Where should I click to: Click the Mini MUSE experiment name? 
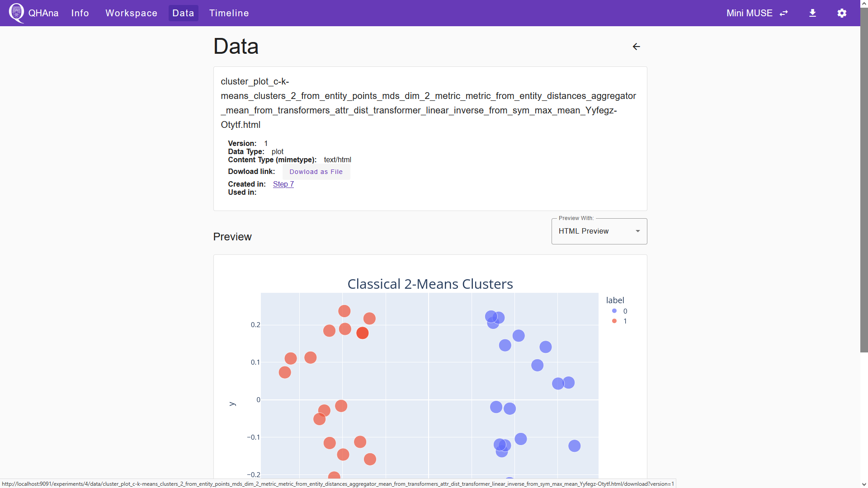(x=749, y=13)
